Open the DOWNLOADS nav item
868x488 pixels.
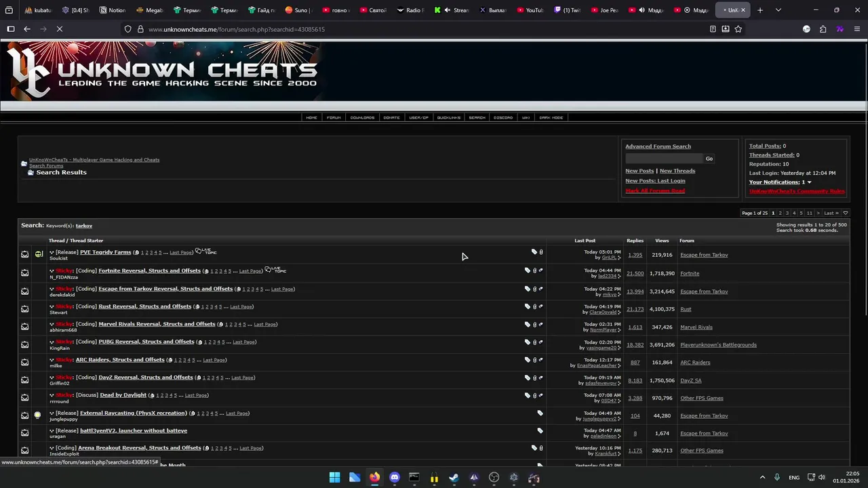click(362, 117)
